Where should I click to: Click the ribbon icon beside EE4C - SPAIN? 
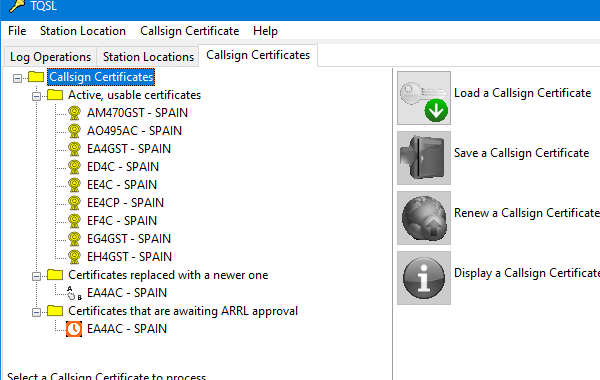tap(74, 185)
